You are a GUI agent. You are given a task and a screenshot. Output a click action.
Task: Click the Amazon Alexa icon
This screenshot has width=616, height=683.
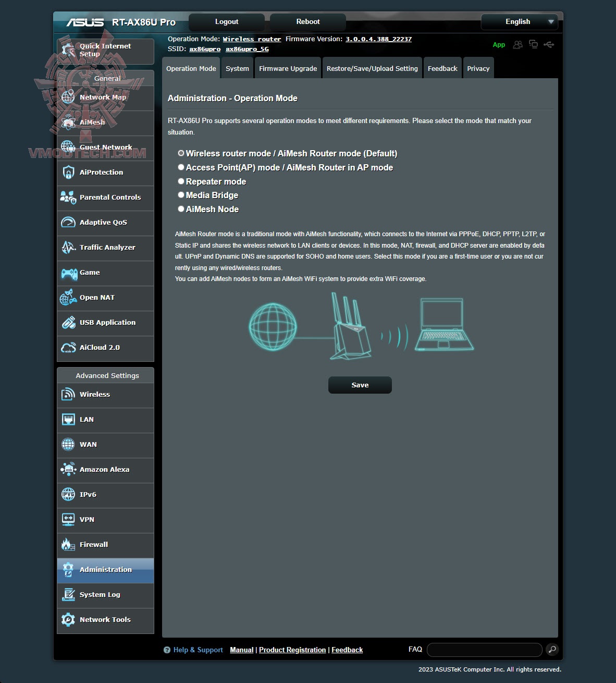(68, 469)
